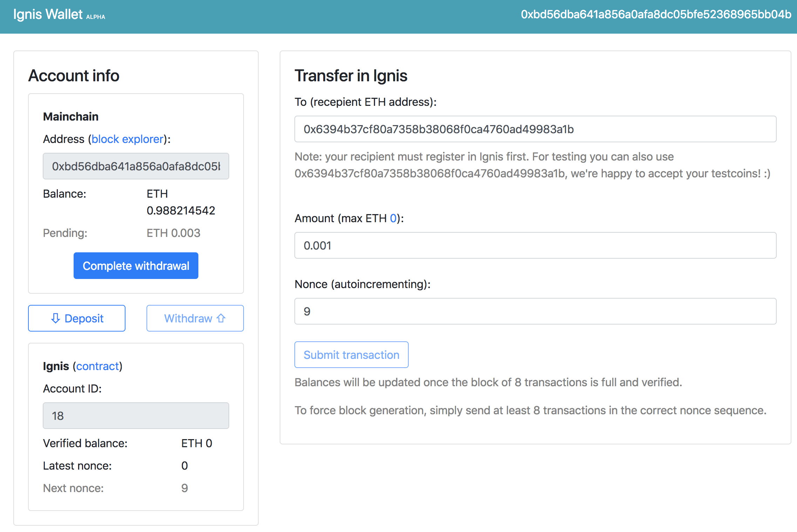Select the Account ID field showing 18
The height and width of the screenshot is (532, 797).
(136, 416)
